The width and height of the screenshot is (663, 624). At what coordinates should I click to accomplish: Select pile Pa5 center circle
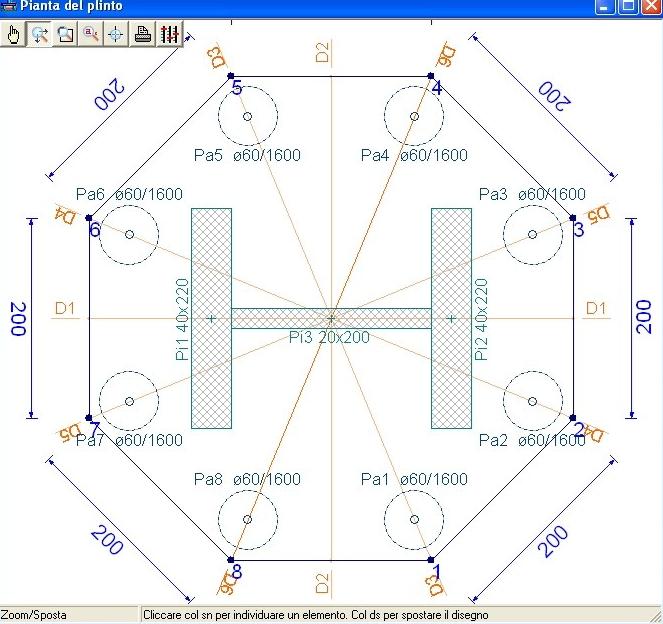[248, 116]
